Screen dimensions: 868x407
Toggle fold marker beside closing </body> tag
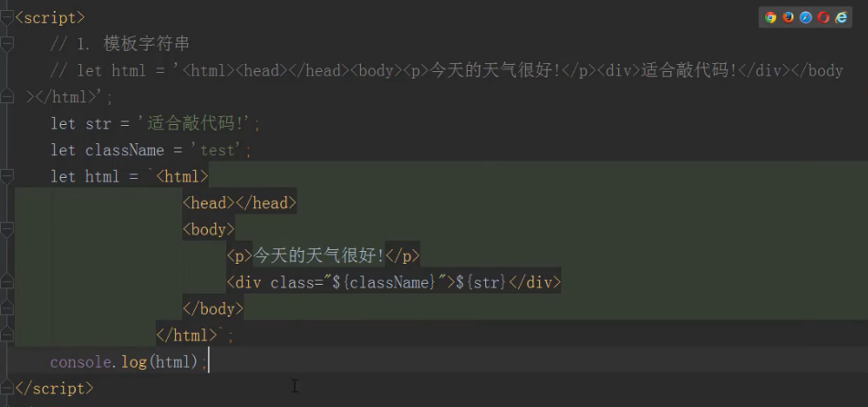click(x=6, y=309)
